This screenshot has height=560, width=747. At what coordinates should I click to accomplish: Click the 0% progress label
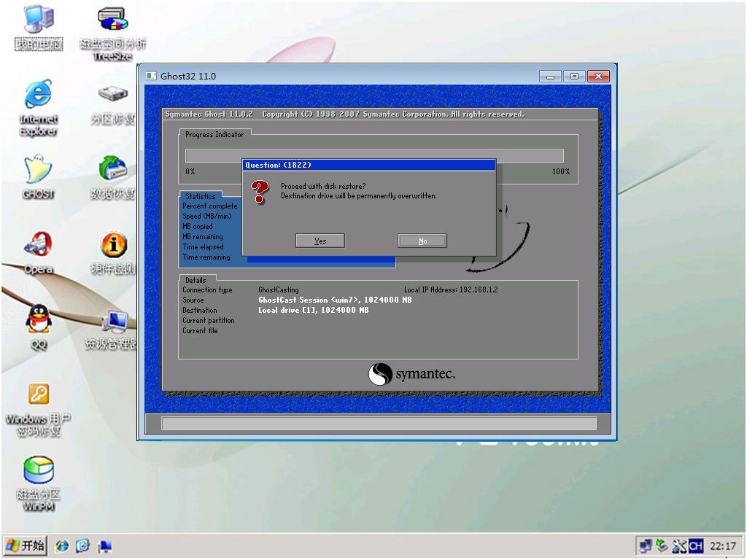190,171
